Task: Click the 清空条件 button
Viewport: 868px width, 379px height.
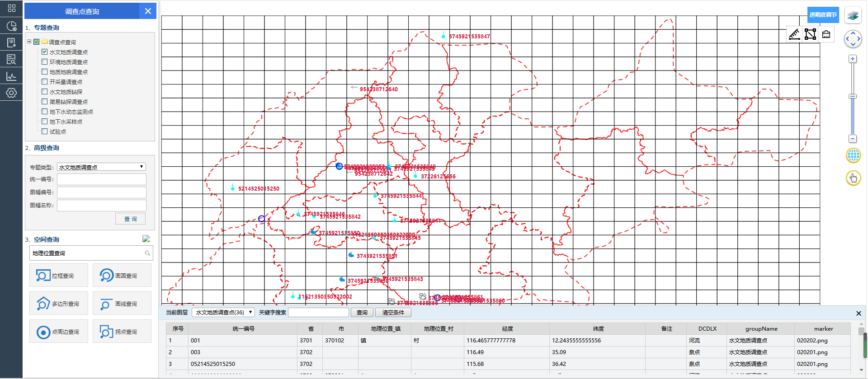Action: click(393, 313)
